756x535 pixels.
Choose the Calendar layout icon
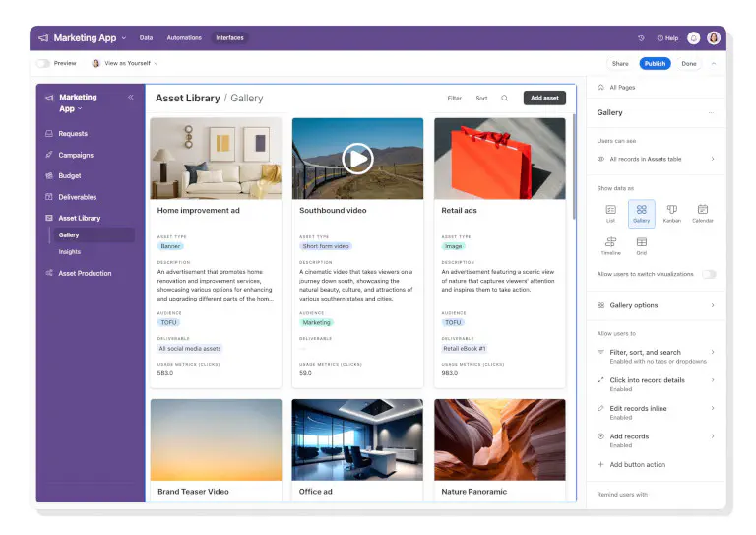pos(703,213)
